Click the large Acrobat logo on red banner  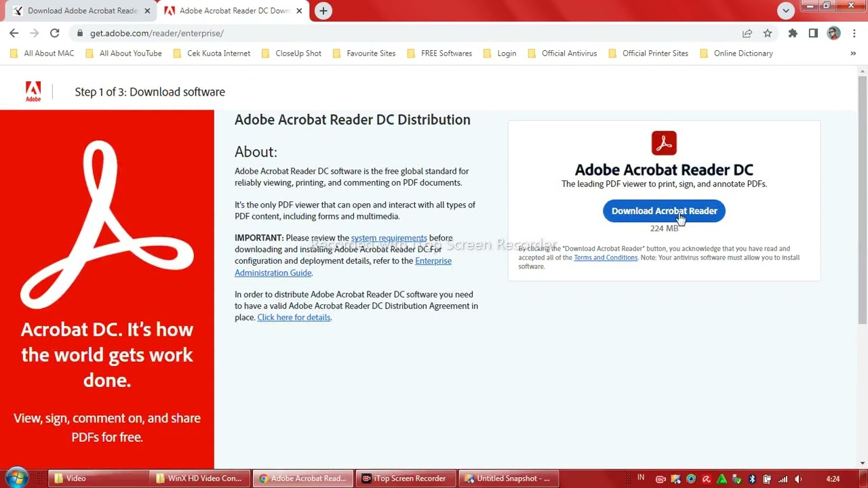107,224
